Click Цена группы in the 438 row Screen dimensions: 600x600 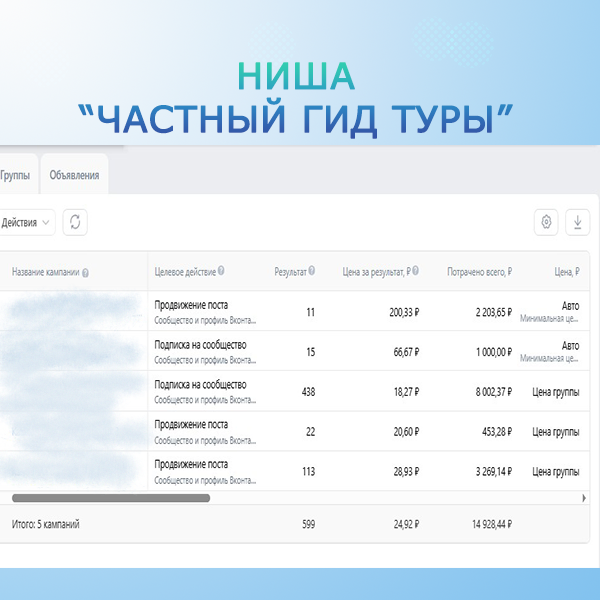click(x=556, y=392)
